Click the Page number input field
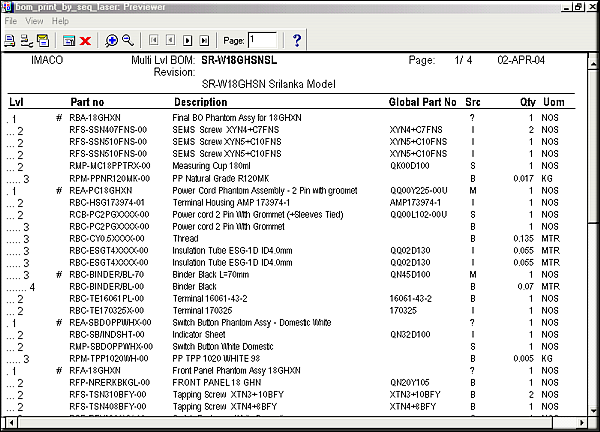The image size is (600, 432). (262, 40)
